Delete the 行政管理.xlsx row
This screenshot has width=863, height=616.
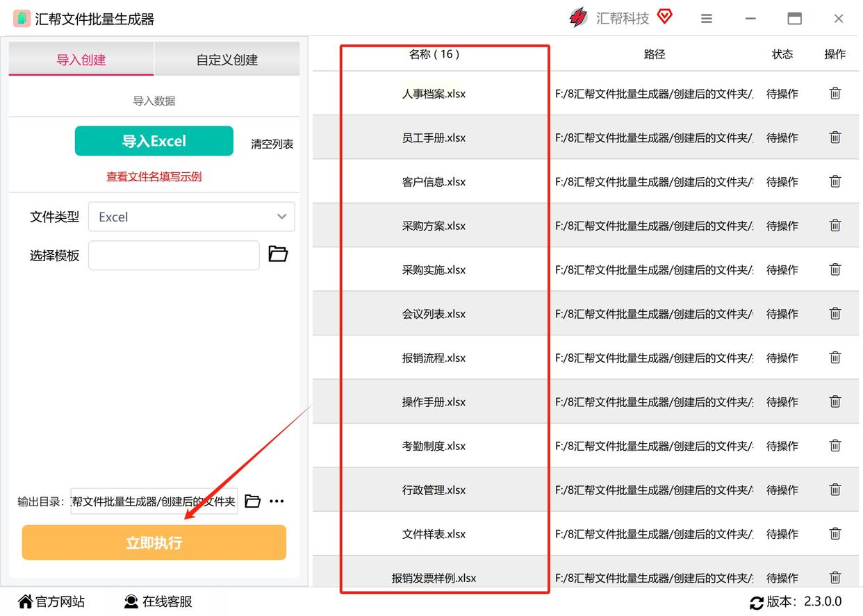pos(835,489)
